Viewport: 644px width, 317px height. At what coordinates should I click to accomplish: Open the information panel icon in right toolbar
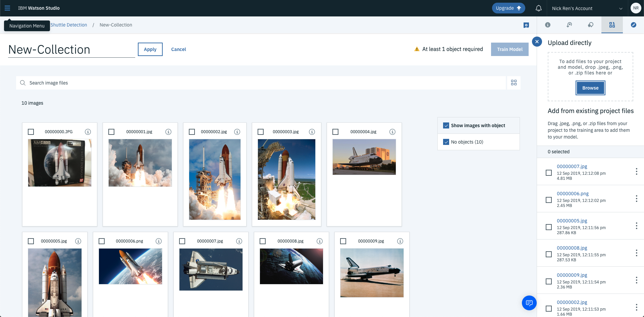548,25
